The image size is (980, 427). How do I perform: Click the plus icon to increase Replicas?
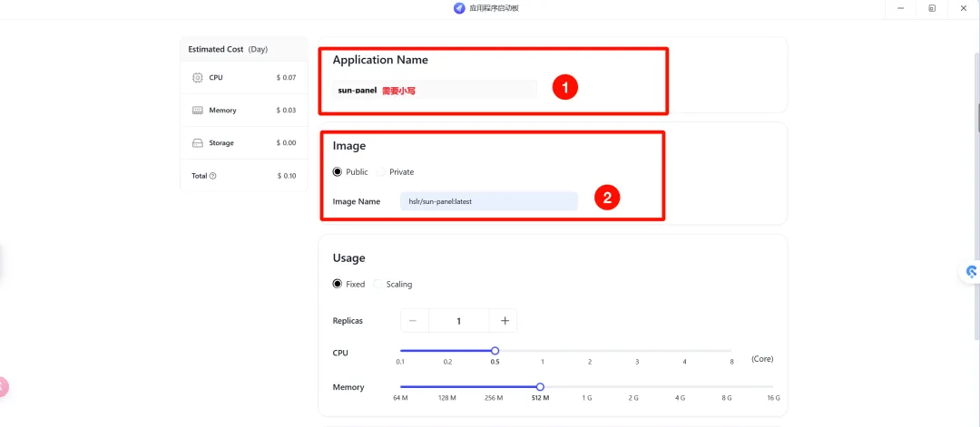point(505,321)
